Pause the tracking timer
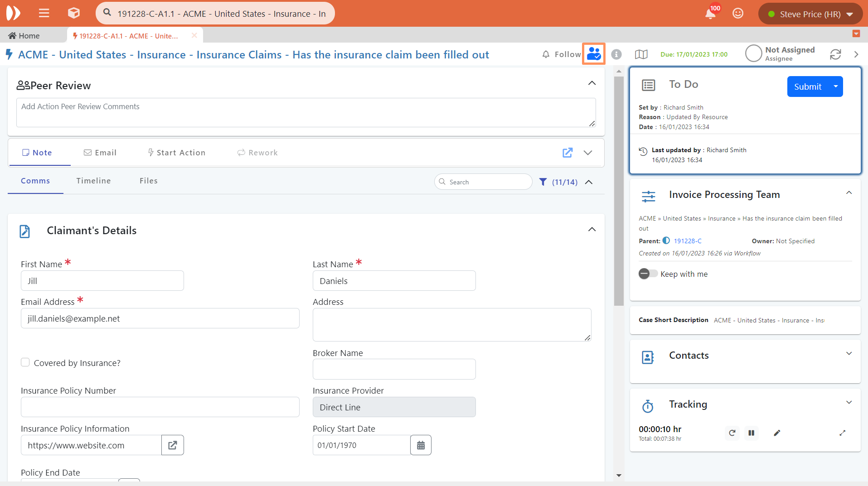The image size is (868, 486). coord(751,433)
